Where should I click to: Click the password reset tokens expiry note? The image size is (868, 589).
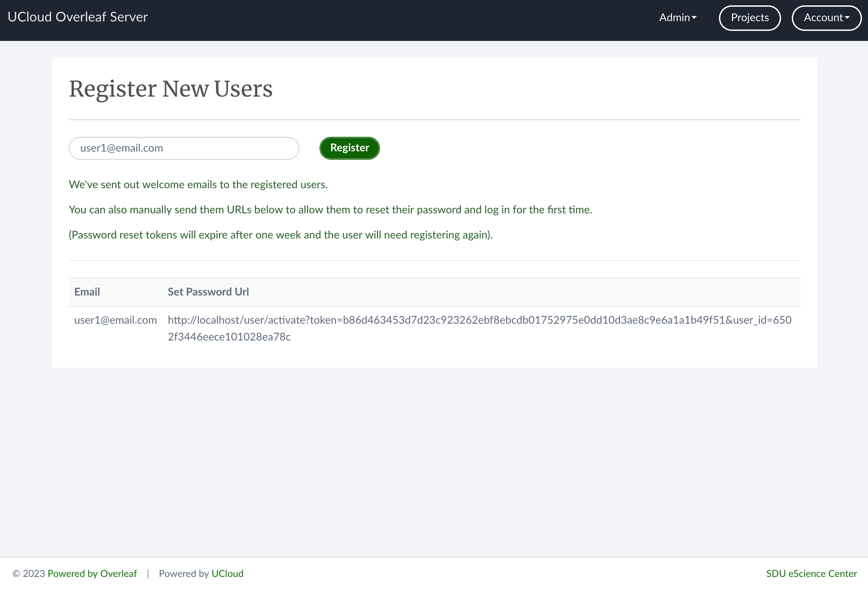tap(281, 235)
